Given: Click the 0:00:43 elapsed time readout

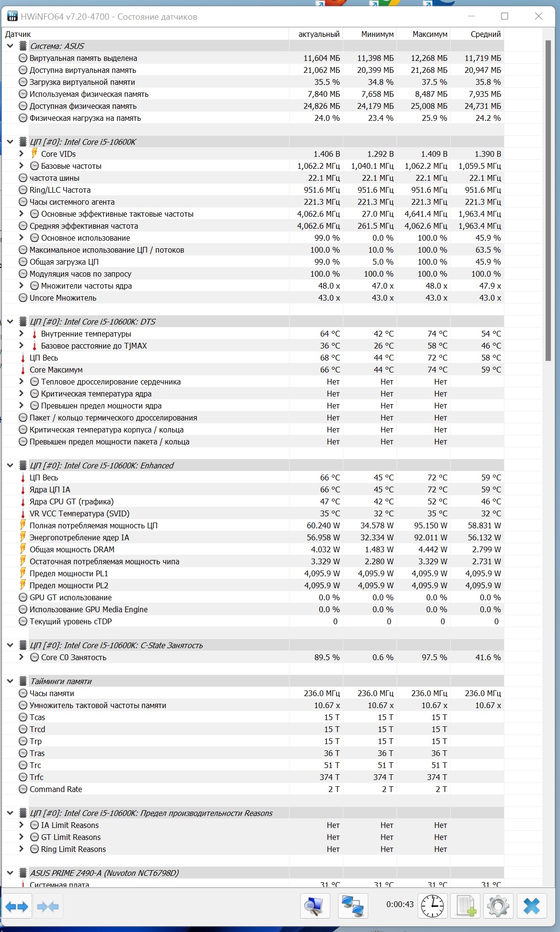Looking at the screenshot, I should tap(400, 904).
